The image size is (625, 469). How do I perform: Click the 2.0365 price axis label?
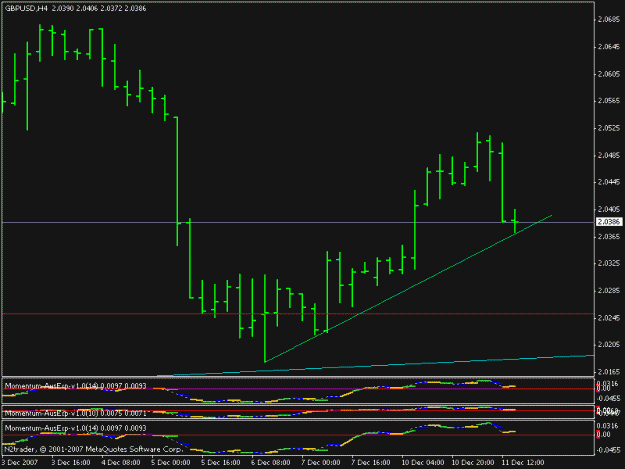(609, 237)
